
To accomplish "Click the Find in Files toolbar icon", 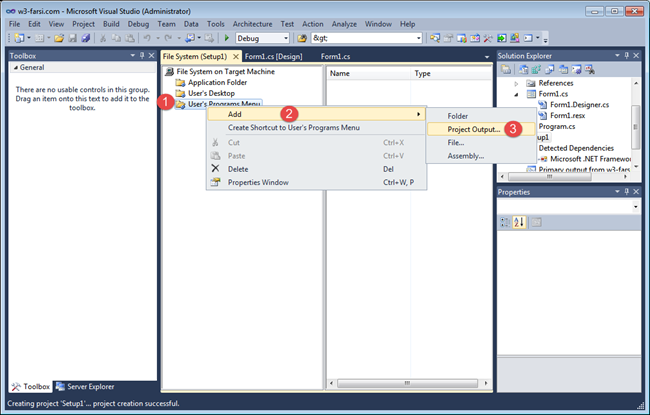I will point(302,38).
